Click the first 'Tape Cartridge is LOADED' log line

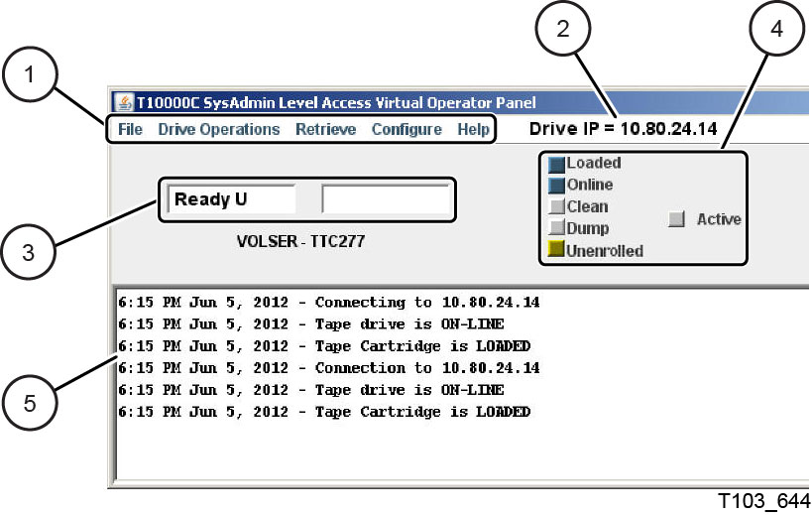point(324,346)
